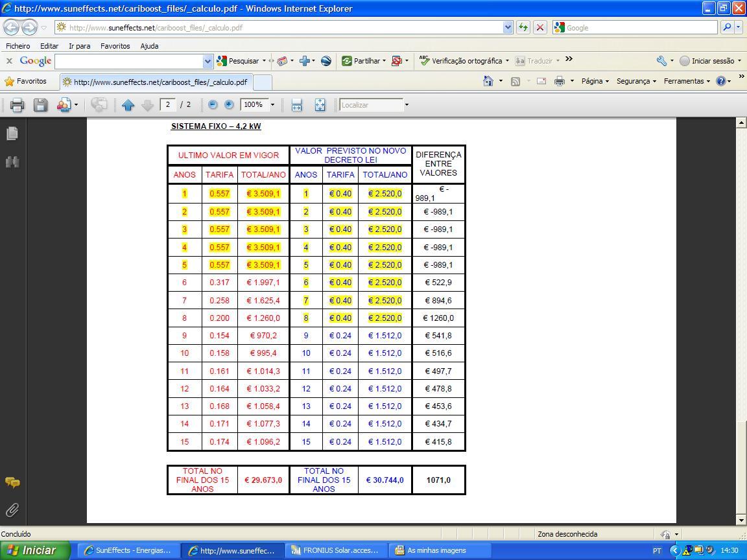
Task: Click the PT language indicator in the tray
Action: (657, 551)
